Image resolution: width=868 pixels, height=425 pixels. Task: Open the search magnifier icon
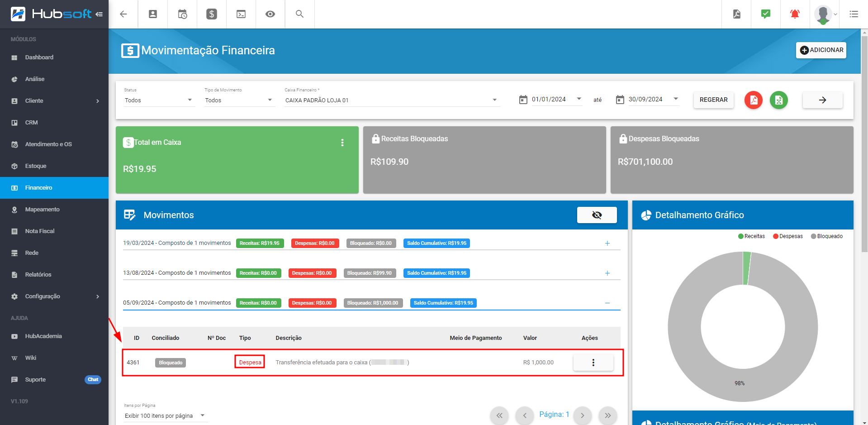click(299, 14)
